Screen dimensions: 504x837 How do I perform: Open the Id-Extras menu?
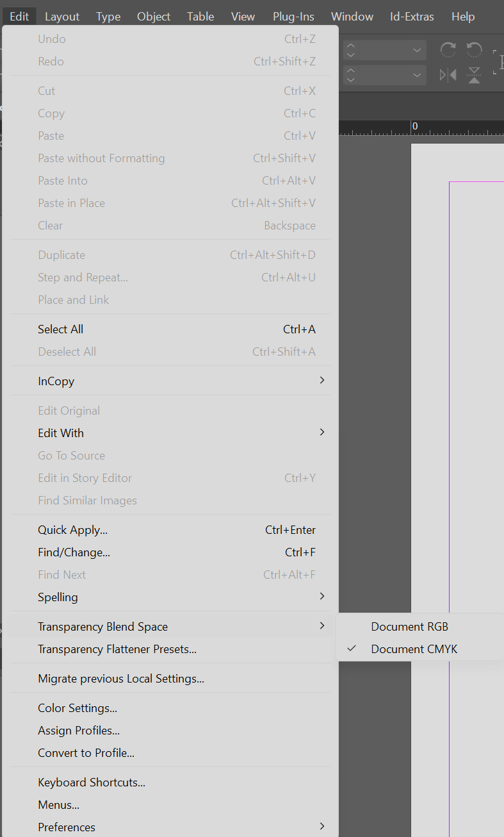[x=412, y=17]
